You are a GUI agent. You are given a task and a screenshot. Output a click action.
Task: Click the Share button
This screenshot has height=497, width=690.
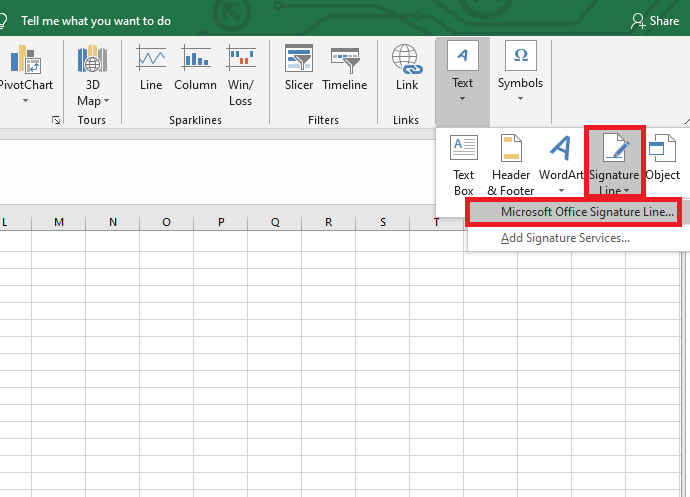coord(655,20)
